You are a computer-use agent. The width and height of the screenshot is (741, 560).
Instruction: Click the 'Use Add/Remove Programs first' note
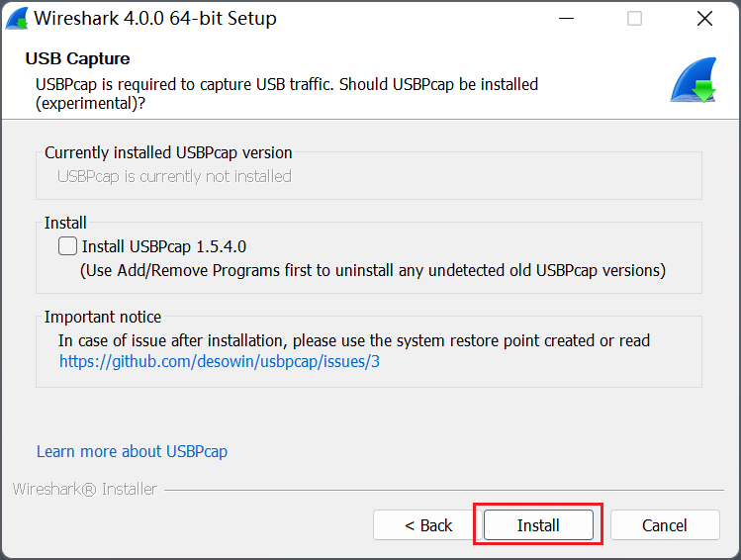tap(372, 270)
